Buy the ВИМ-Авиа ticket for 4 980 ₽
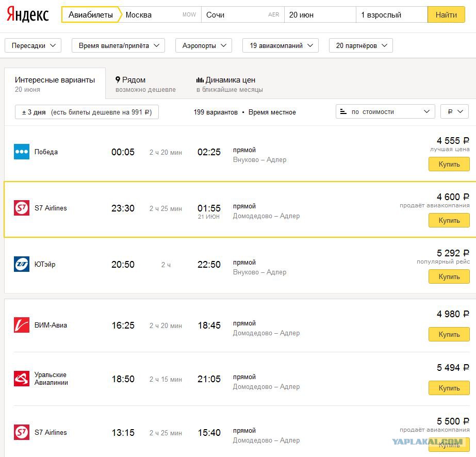The image size is (476, 457). click(x=449, y=334)
